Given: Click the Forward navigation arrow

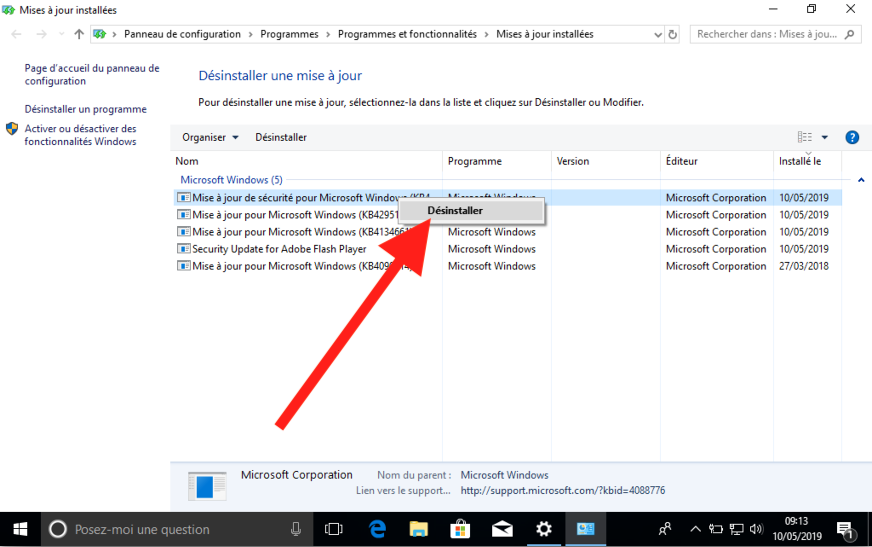Looking at the screenshot, I should (42, 34).
